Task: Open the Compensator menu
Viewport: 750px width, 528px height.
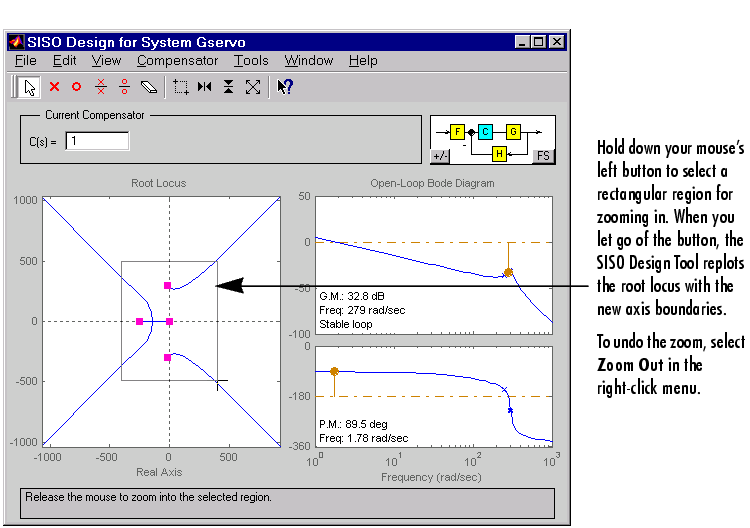Action: pyautogui.click(x=177, y=61)
